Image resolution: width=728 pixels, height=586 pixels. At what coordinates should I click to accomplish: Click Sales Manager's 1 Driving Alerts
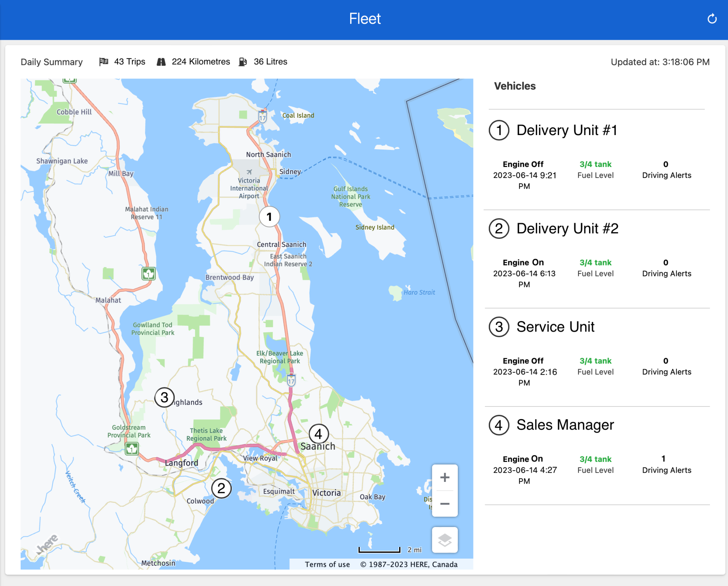(x=667, y=464)
